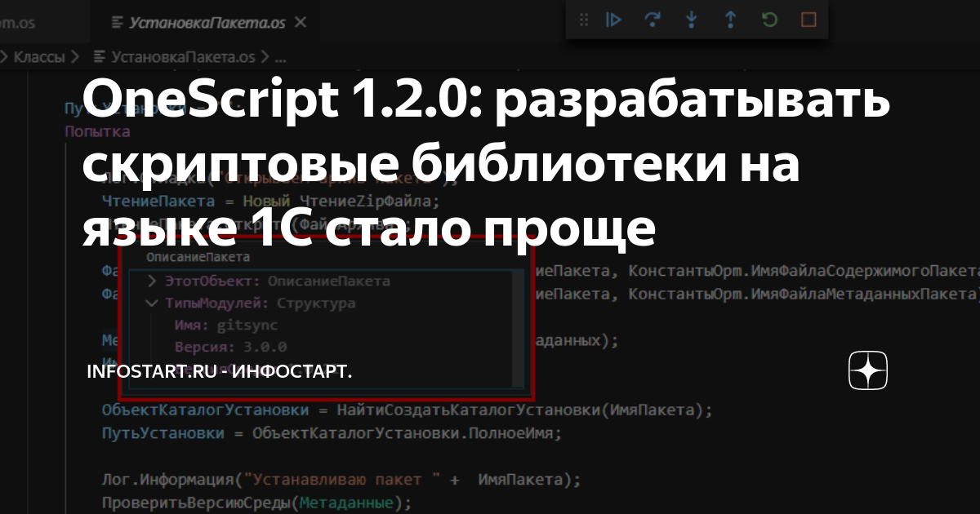
Task: Click the variable popup scrollbar
Action: (x=518, y=326)
